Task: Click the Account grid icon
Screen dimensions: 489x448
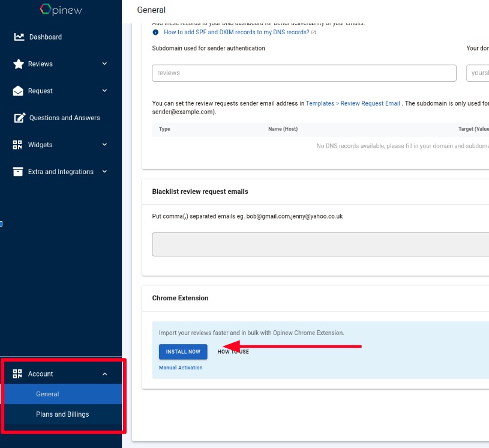Action: point(17,374)
